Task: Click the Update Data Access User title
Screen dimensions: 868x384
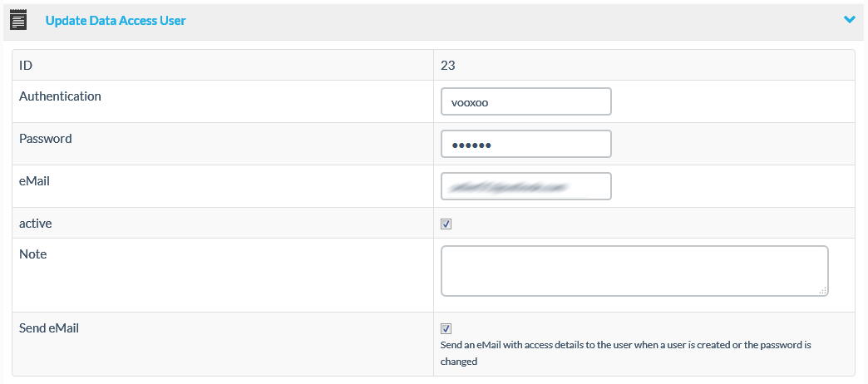Action: 116,21
